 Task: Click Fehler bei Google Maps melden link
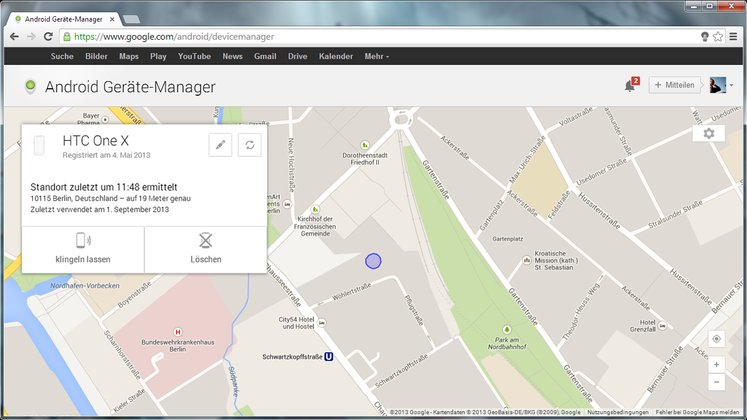pos(697,412)
